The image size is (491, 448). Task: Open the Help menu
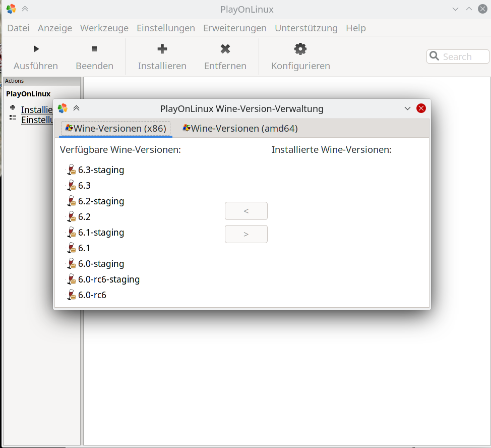coord(356,28)
